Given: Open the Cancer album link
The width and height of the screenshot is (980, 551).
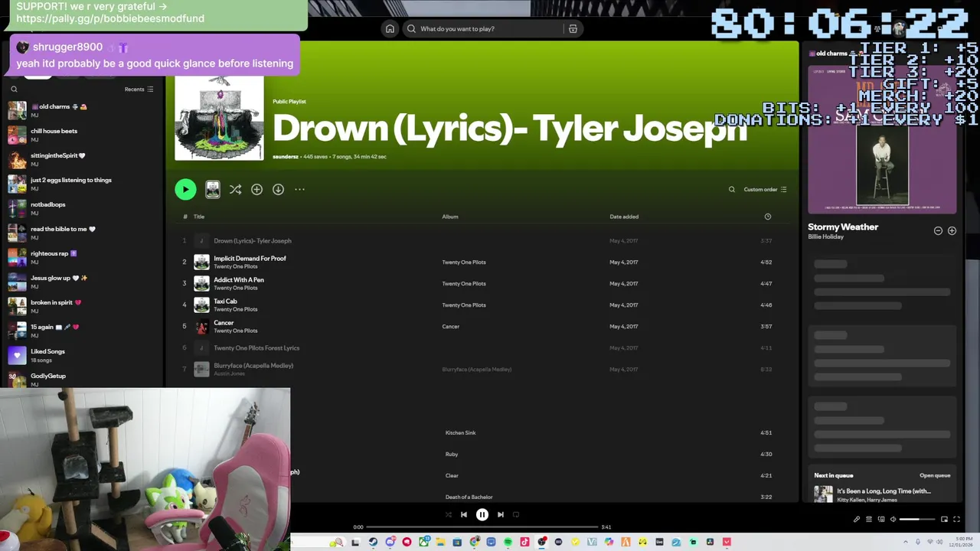Looking at the screenshot, I should [x=451, y=327].
